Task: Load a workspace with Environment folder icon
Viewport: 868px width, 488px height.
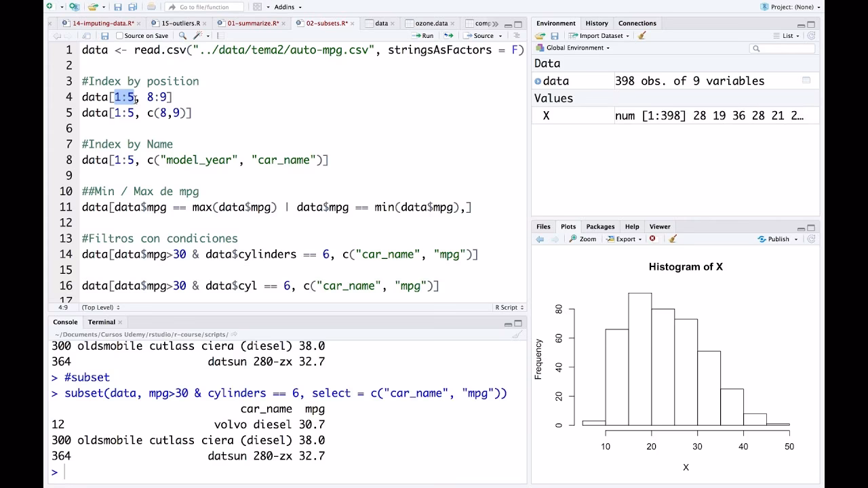Action: (x=540, y=36)
